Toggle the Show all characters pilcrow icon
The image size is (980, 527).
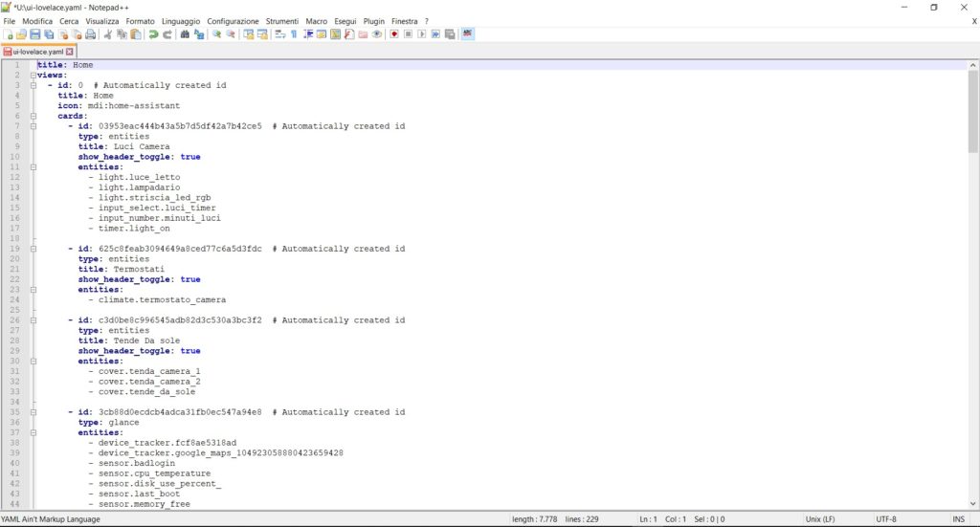pos(294,34)
